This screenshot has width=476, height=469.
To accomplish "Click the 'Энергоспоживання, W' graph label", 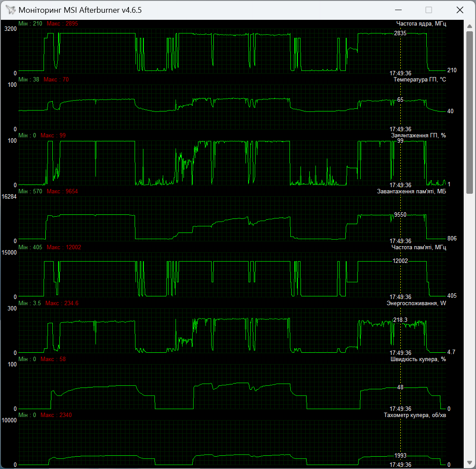I will [416, 303].
